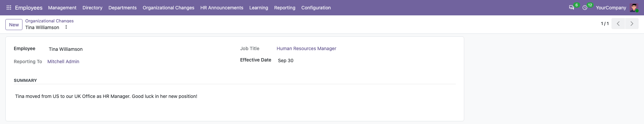Viewport: 644px width, 124px height.
Task: Open the apps grid home menu icon
Action: 9,8
